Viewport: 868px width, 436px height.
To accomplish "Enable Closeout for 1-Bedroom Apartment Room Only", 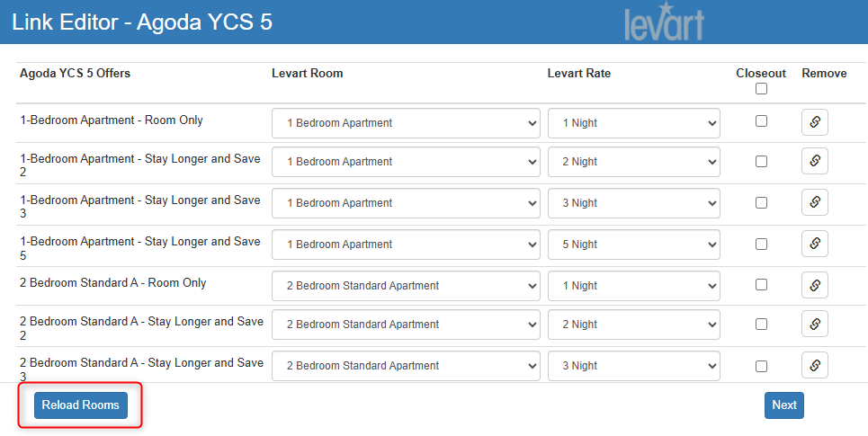I will (x=762, y=120).
